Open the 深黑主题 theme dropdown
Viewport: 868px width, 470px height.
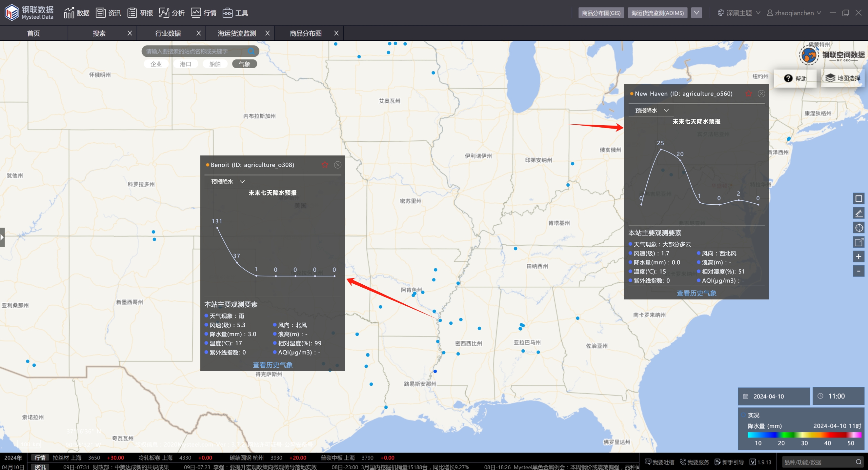click(739, 13)
